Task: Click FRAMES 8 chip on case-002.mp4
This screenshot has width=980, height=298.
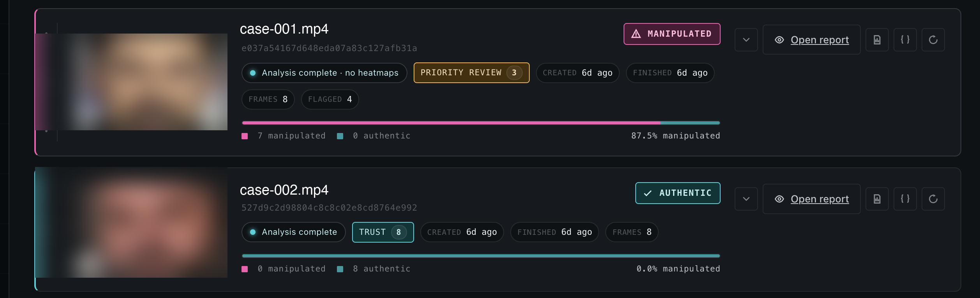Action: click(x=632, y=232)
